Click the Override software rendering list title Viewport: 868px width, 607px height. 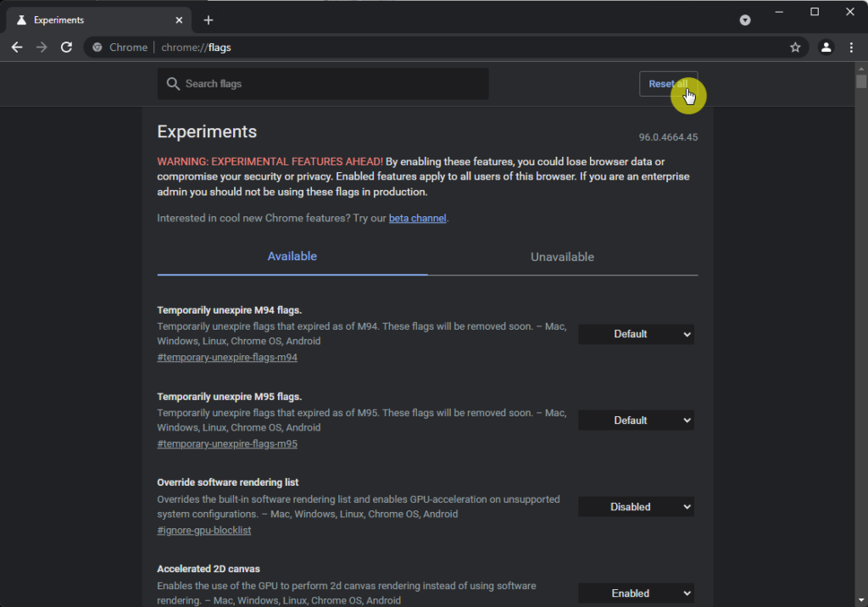pyautogui.click(x=227, y=482)
